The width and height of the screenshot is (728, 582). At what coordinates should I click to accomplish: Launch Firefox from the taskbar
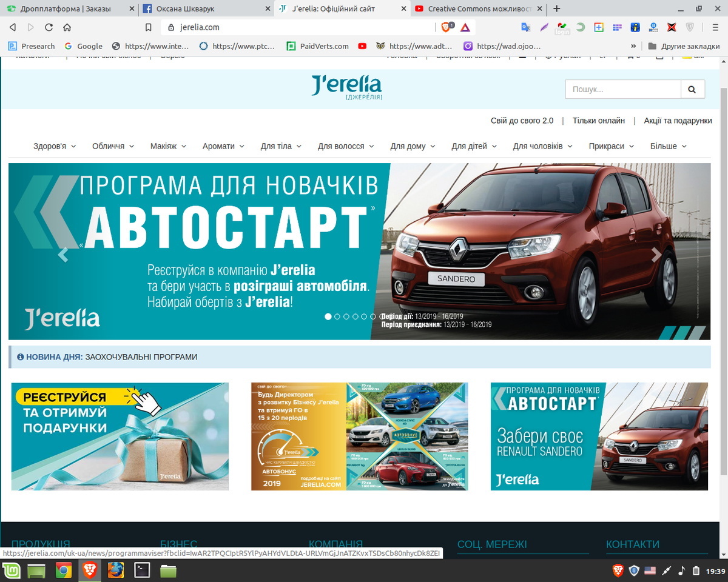point(116,570)
